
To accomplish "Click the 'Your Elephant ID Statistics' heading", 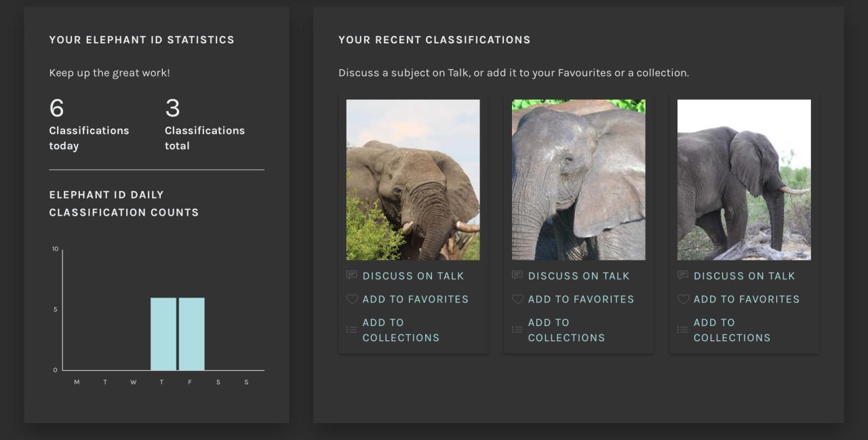I will pos(142,40).
